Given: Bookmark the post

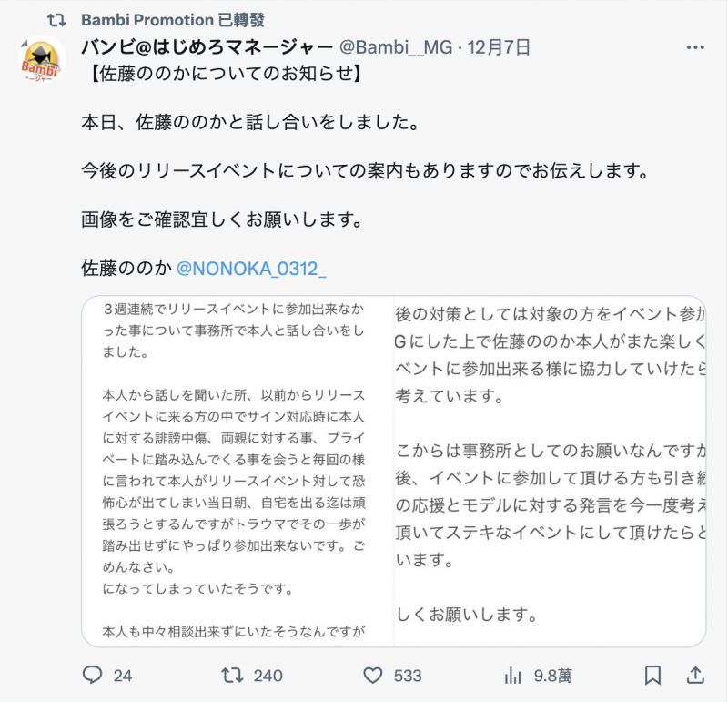Looking at the screenshot, I should tap(652, 676).
